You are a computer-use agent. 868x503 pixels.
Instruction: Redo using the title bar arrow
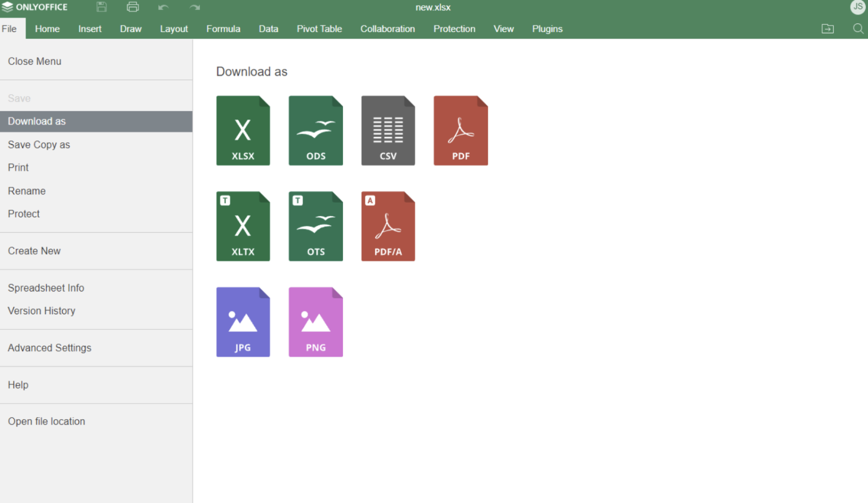point(194,7)
